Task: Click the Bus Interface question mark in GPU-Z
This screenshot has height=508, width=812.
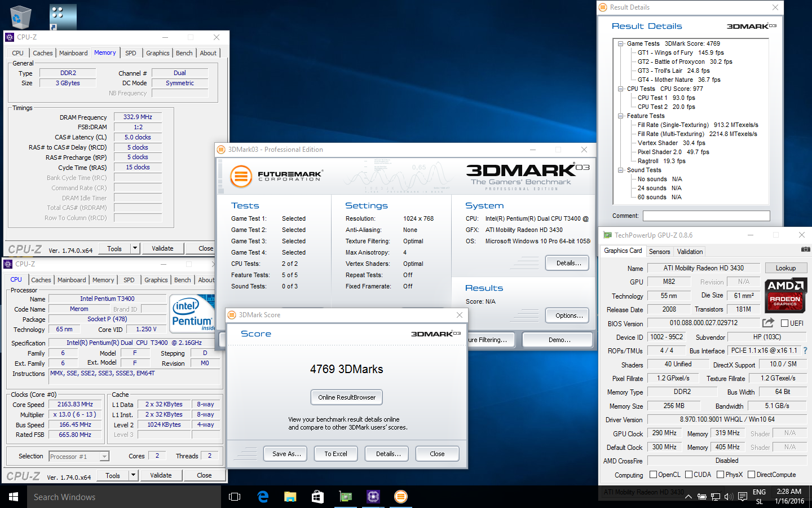Action: [805, 351]
